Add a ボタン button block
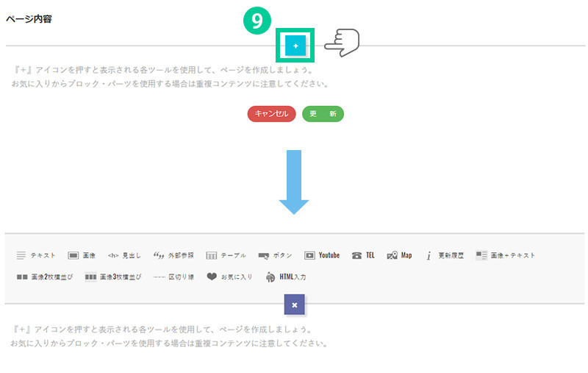Screen dimensions: 588x373 275,255
